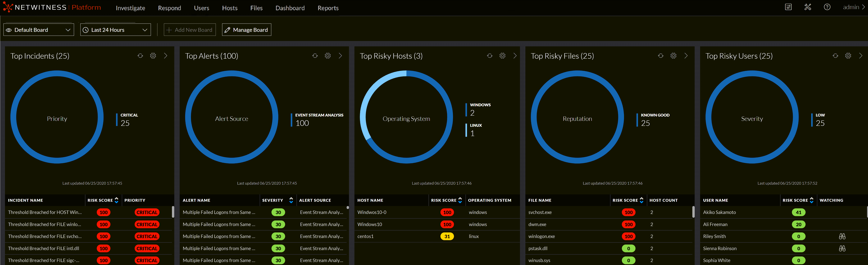Toggle Risk Score sort in Top Incidents

pos(117,200)
